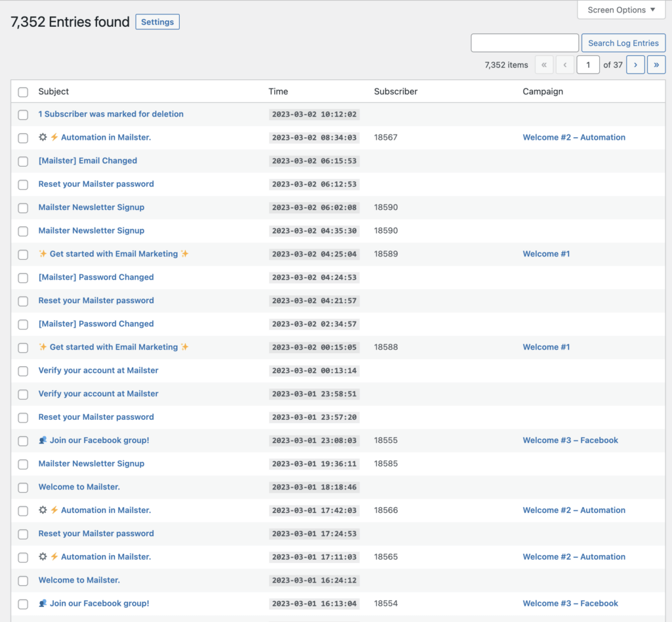View 'Join our Facebook group!' entry at 16:13:04
Screen dimensions: 672x622
tap(99, 604)
